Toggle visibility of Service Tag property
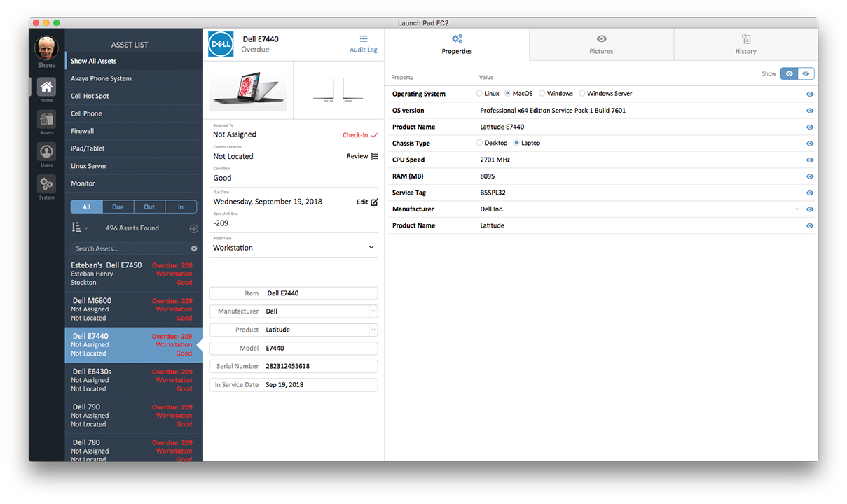The width and height of the screenshot is (847, 504). coord(810,193)
